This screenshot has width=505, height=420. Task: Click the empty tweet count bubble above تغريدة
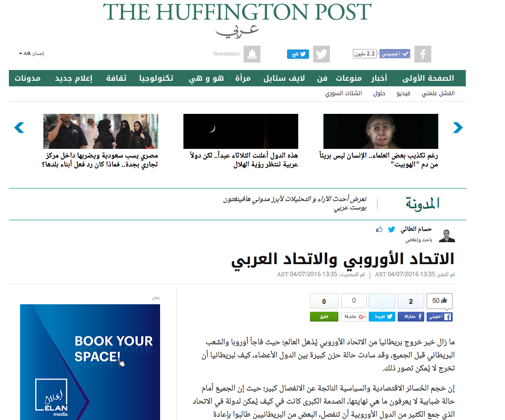click(382, 301)
